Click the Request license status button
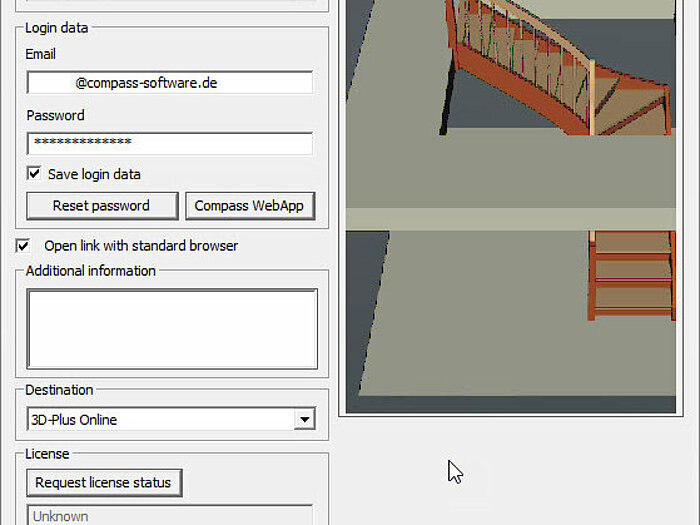This screenshot has height=525, width=700. [x=104, y=483]
